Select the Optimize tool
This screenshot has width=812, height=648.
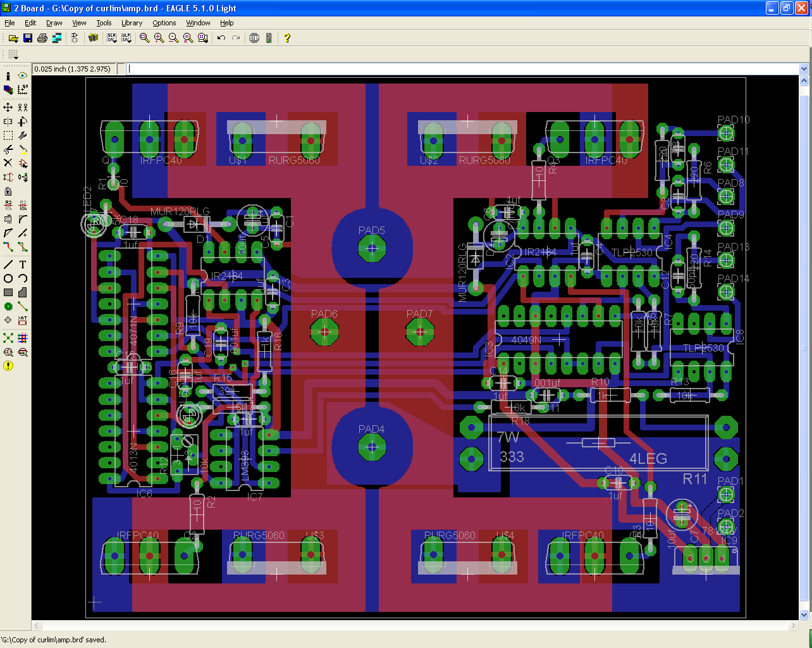(x=23, y=233)
